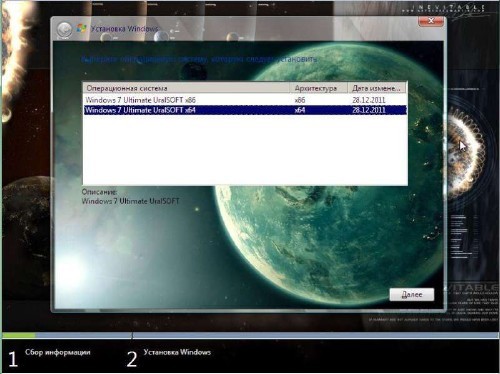Click the installation progress bar
This screenshot has width=500, height=374.
[250, 335]
